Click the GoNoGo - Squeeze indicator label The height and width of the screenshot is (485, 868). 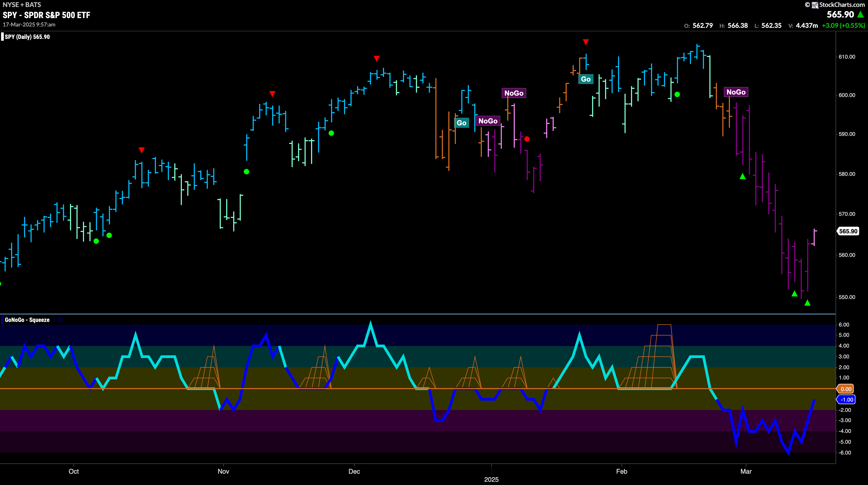27,320
